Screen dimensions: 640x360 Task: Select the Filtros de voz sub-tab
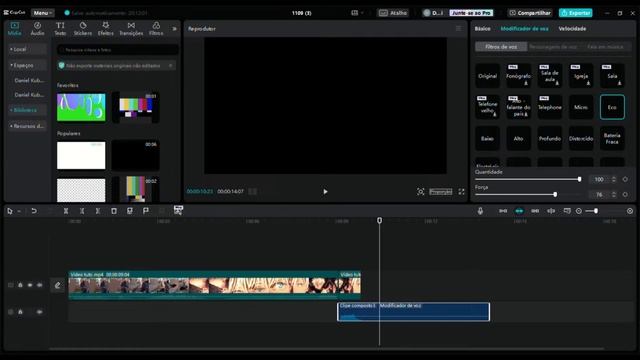(x=501, y=47)
